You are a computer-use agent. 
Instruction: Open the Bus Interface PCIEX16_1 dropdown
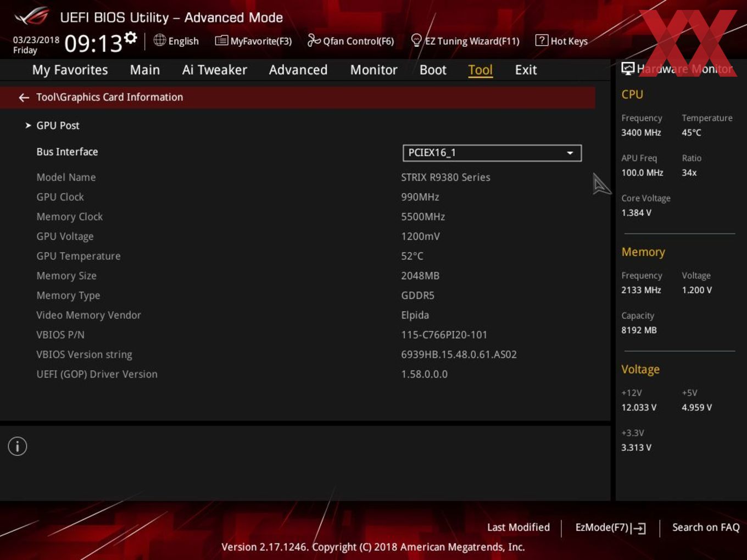[492, 153]
